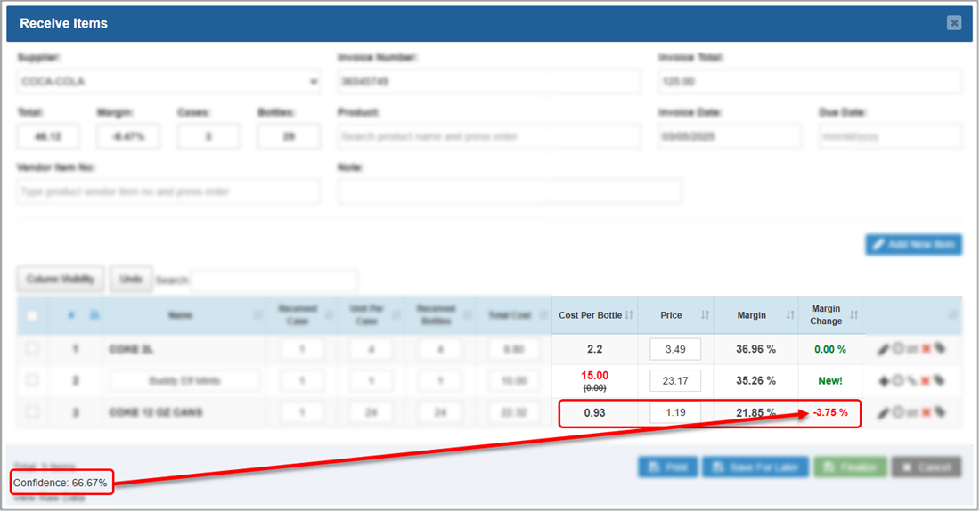Viewport: 980px width, 512px height.
Task: Click the red delete X in COKE 2L row
Action: (x=927, y=349)
